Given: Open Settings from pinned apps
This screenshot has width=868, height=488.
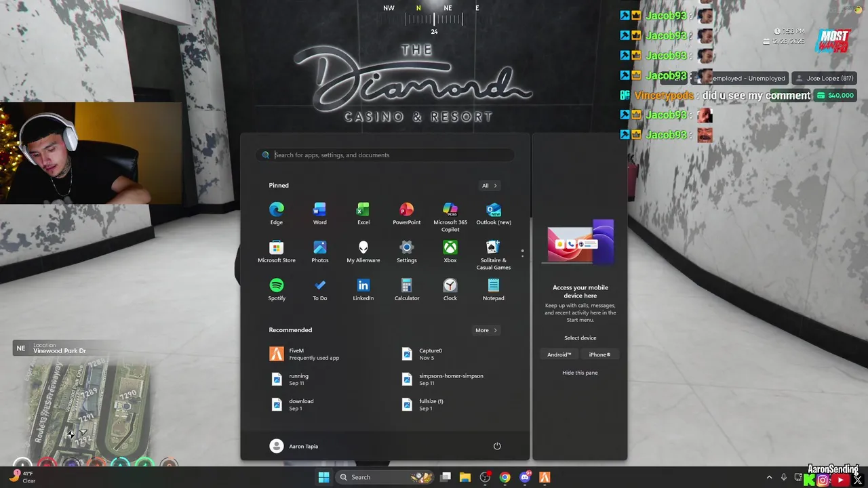Looking at the screenshot, I should 407,251.
